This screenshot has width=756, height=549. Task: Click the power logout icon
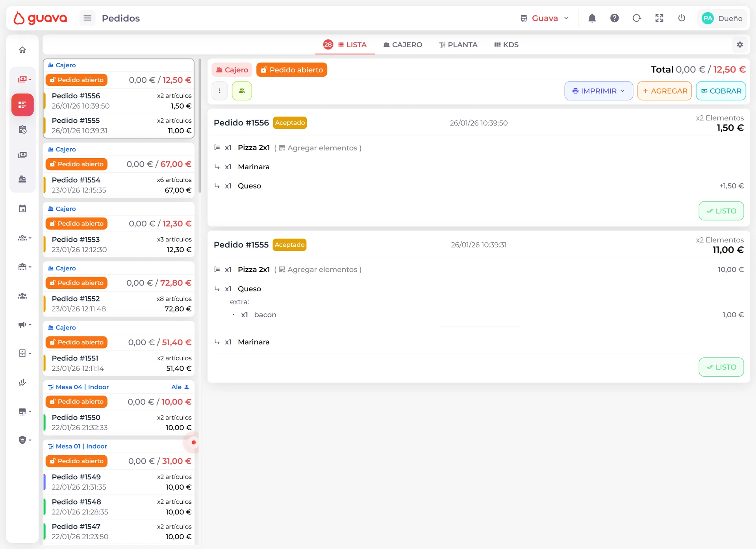click(x=682, y=18)
